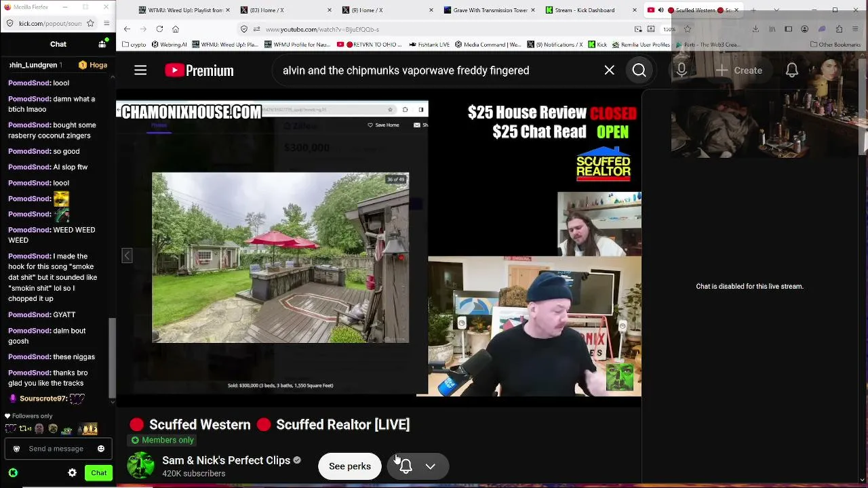Click See perks membership button
This screenshot has width=868, height=488.
(350, 466)
